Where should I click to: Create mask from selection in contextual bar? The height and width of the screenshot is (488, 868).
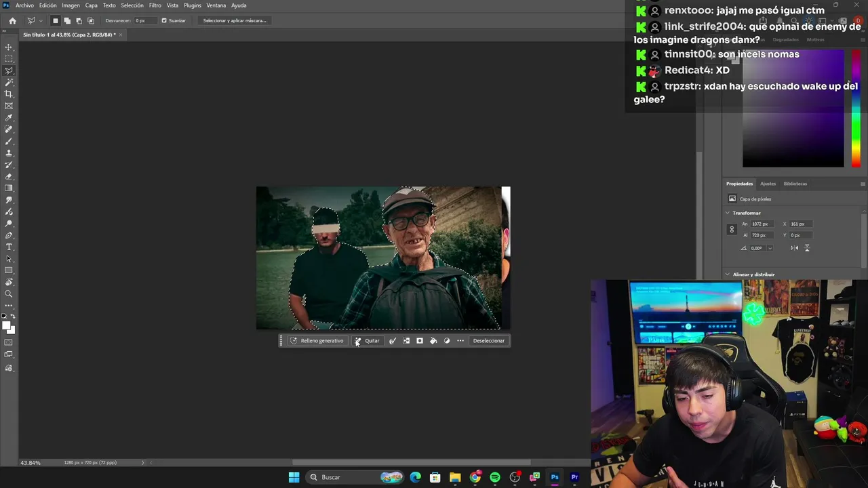click(x=420, y=341)
